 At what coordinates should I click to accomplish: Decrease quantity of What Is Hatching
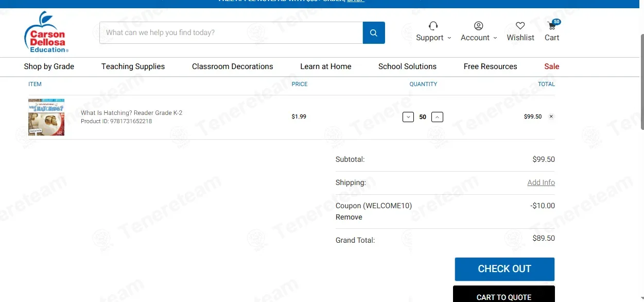[x=408, y=117]
